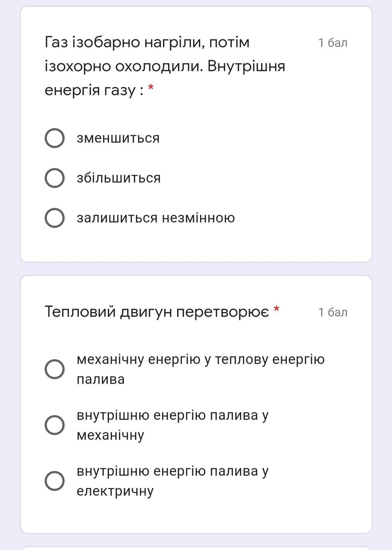Click the 'збільшиться' answer label text
The height and width of the screenshot is (550, 392).
pyautogui.click(x=118, y=178)
